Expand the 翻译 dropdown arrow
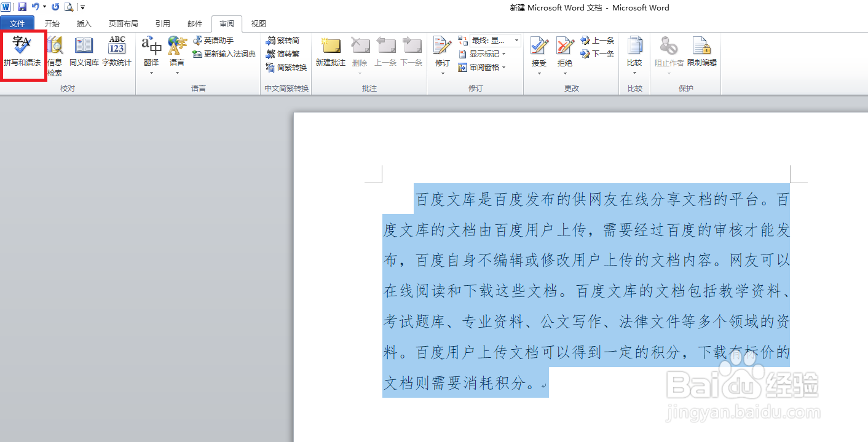This screenshot has height=442, width=868. point(151,73)
